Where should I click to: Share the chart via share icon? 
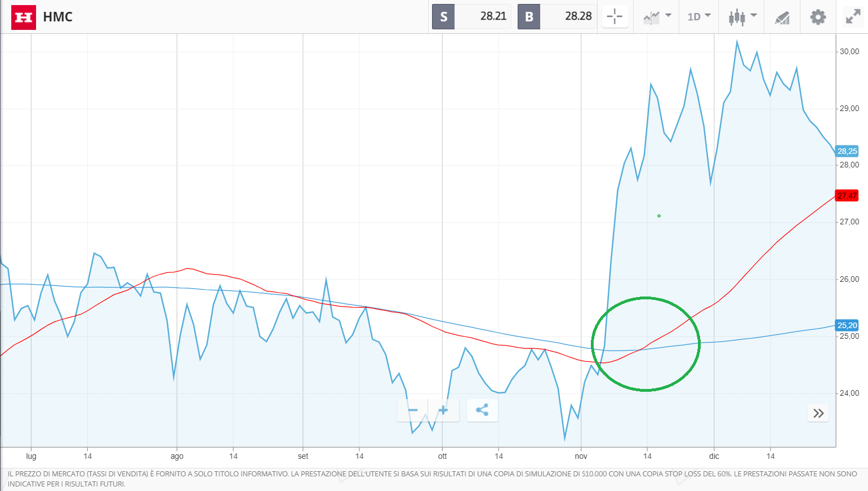[482, 410]
